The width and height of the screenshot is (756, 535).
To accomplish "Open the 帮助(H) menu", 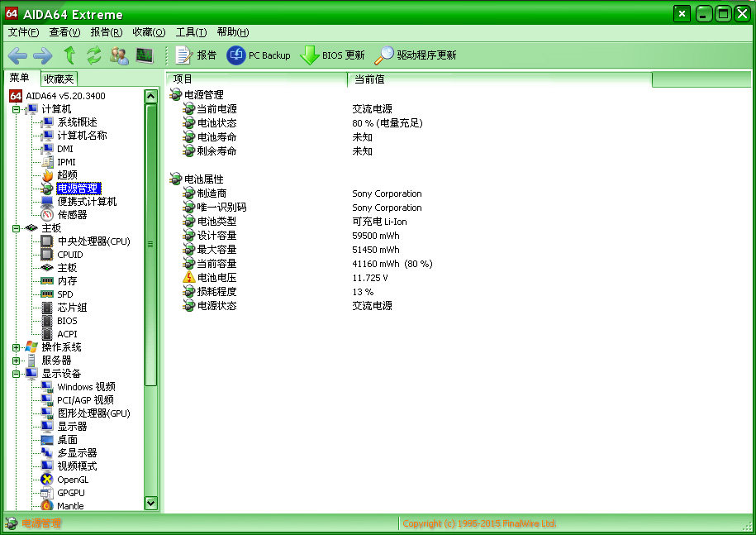I will click(233, 32).
